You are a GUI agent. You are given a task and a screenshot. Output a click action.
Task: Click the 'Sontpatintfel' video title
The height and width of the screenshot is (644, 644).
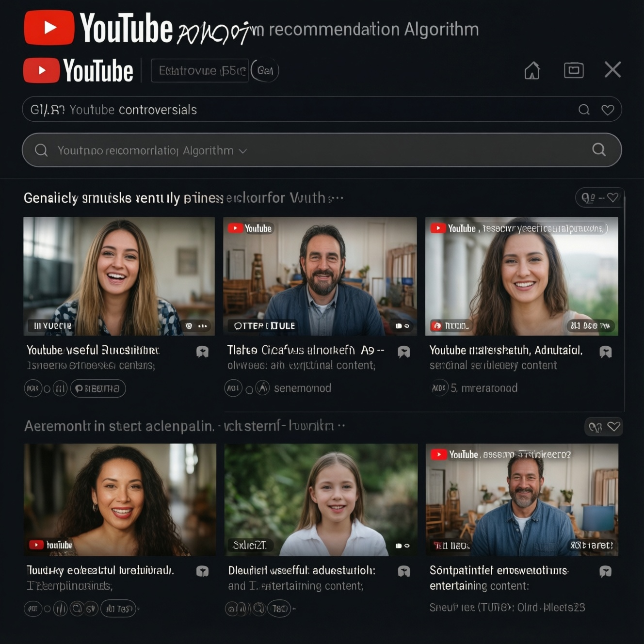499,570
